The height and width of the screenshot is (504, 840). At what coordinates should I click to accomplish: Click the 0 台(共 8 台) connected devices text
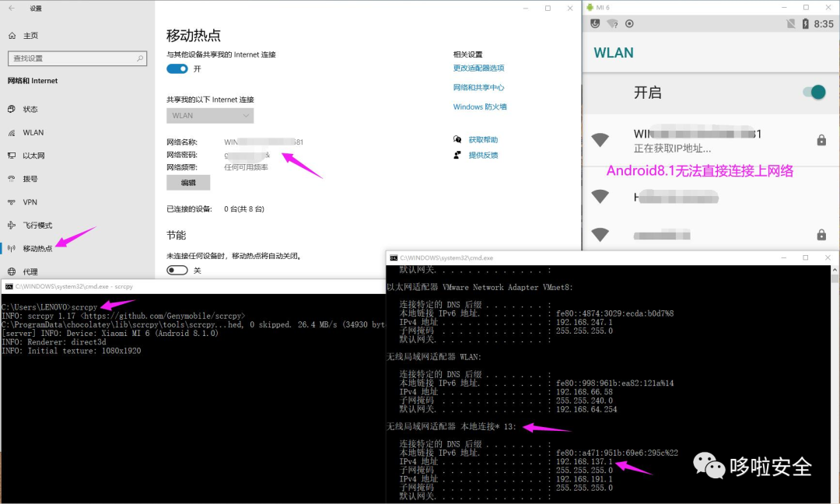[x=244, y=209]
